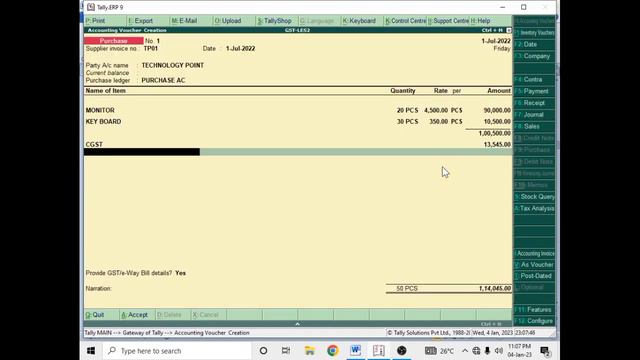
Task: Click the MONITOR item row name
Action: point(100,111)
